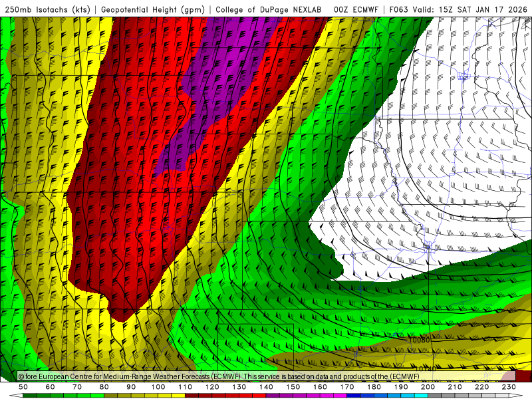
Task: Click the 110 kt label on the color scale
Action: [x=185, y=387]
